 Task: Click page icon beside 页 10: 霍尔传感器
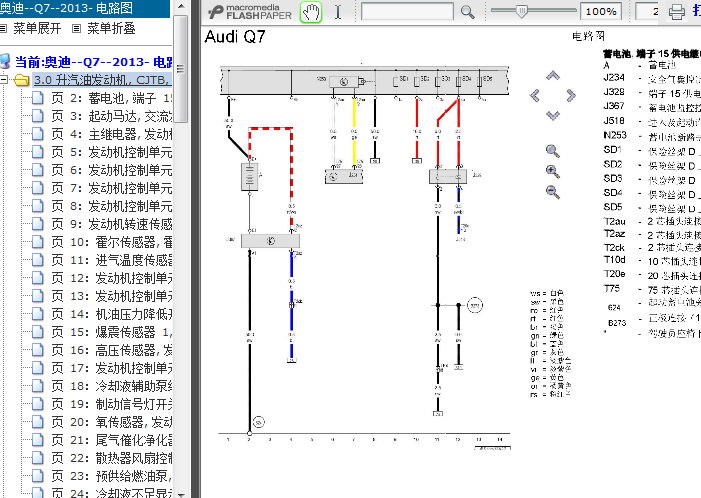(38, 242)
